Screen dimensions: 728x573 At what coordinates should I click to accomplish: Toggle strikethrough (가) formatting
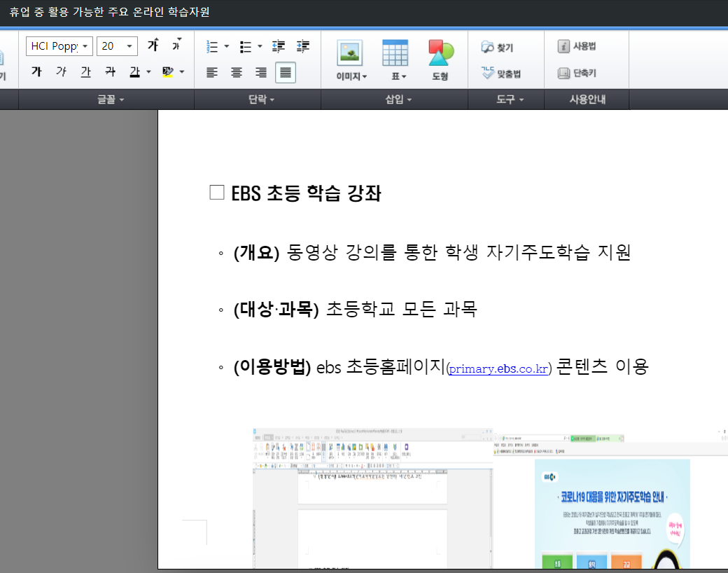point(111,71)
